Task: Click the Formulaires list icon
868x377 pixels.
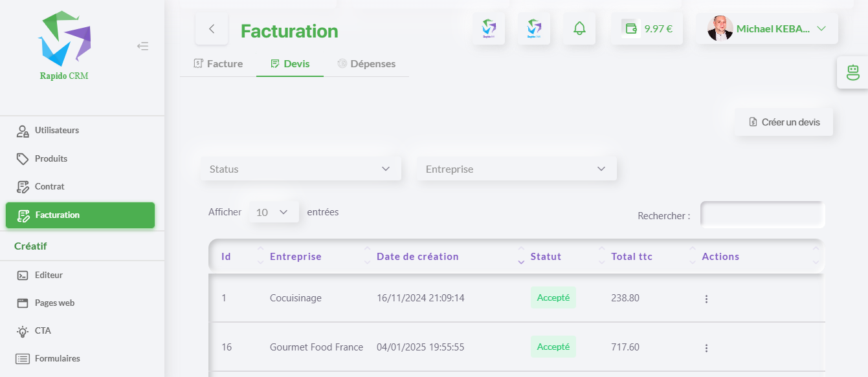Action: [x=23, y=358]
